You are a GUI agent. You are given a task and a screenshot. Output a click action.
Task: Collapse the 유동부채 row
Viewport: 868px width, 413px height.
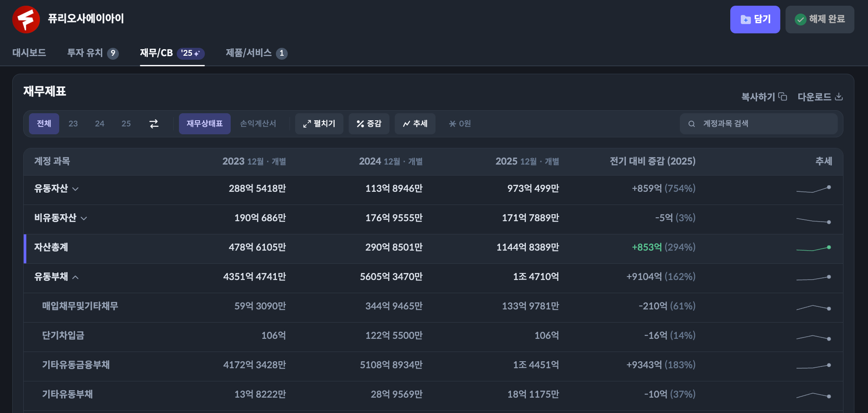(x=75, y=277)
